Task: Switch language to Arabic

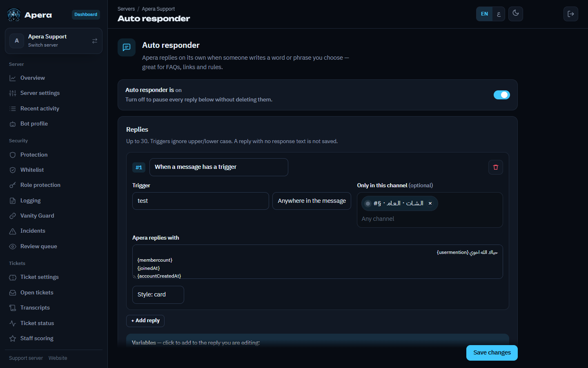Action: click(499, 14)
